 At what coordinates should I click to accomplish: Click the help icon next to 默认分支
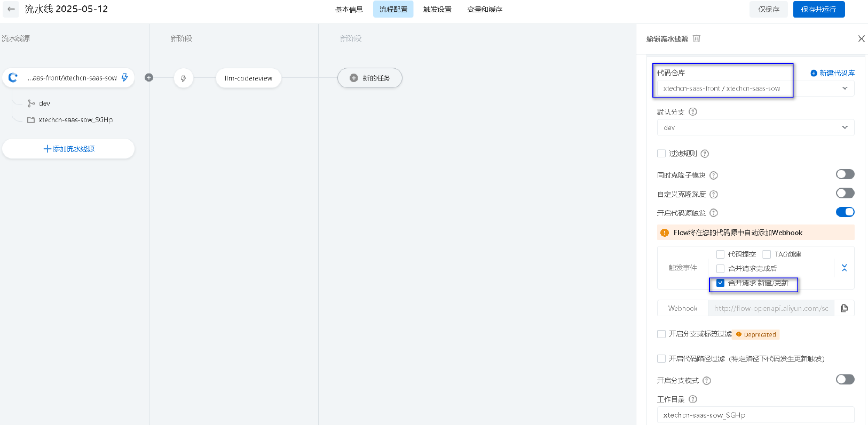693,112
